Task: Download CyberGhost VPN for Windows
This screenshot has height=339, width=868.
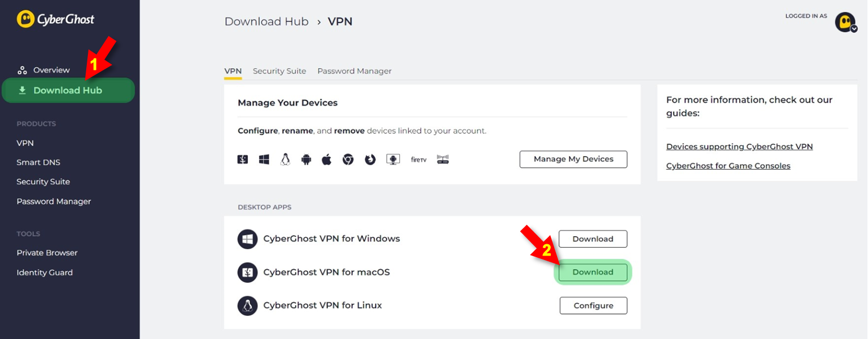Action: click(593, 239)
